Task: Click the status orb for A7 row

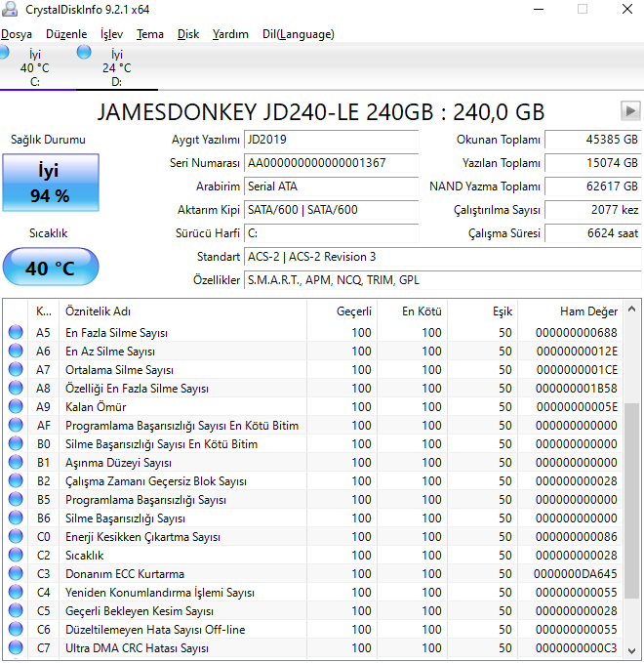Action: (16, 369)
